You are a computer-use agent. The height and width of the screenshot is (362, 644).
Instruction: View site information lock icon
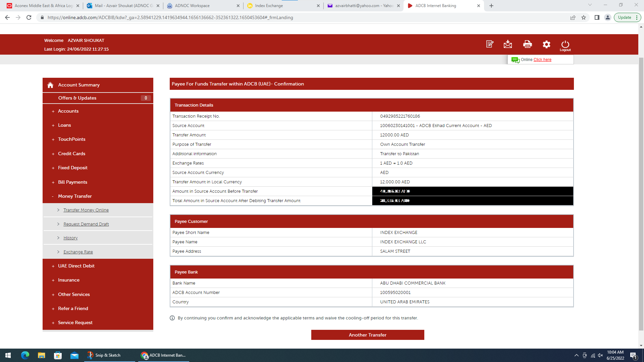pyautogui.click(x=42, y=17)
